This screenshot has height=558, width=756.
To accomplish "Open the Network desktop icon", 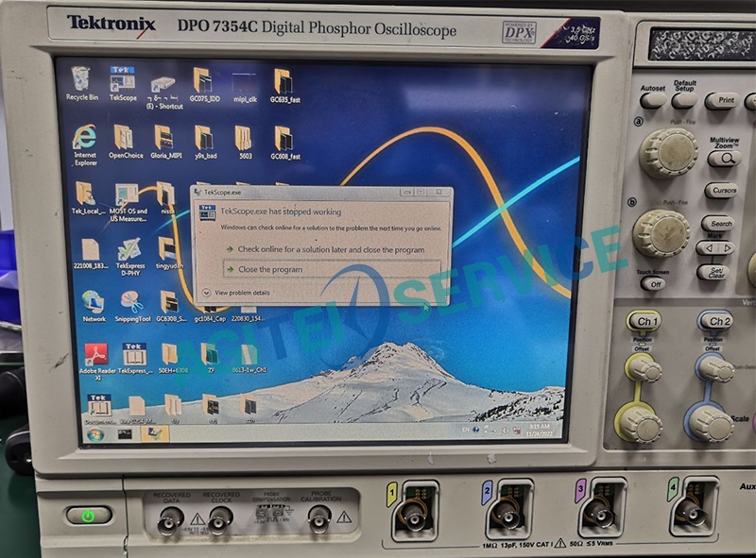I will coord(94,306).
